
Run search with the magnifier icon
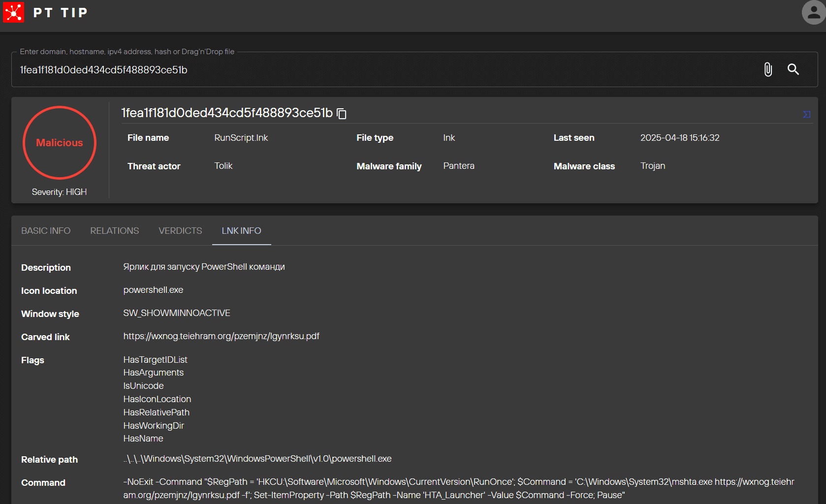click(x=793, y=69)
